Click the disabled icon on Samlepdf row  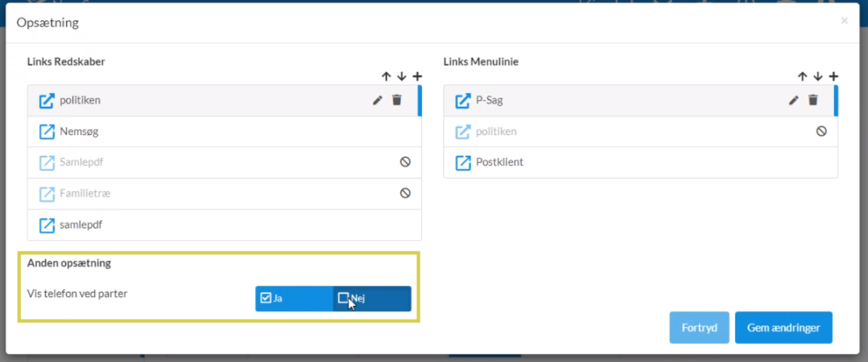[405, 162]
